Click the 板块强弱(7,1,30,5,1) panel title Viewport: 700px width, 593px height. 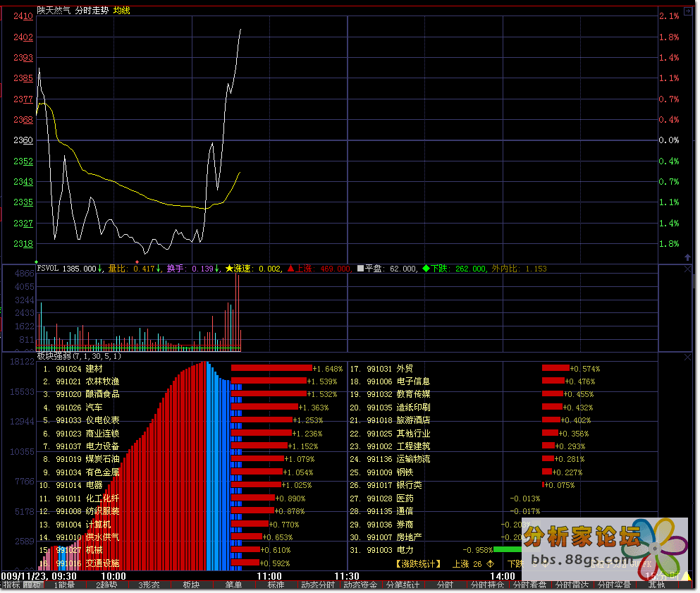(79, 356)
